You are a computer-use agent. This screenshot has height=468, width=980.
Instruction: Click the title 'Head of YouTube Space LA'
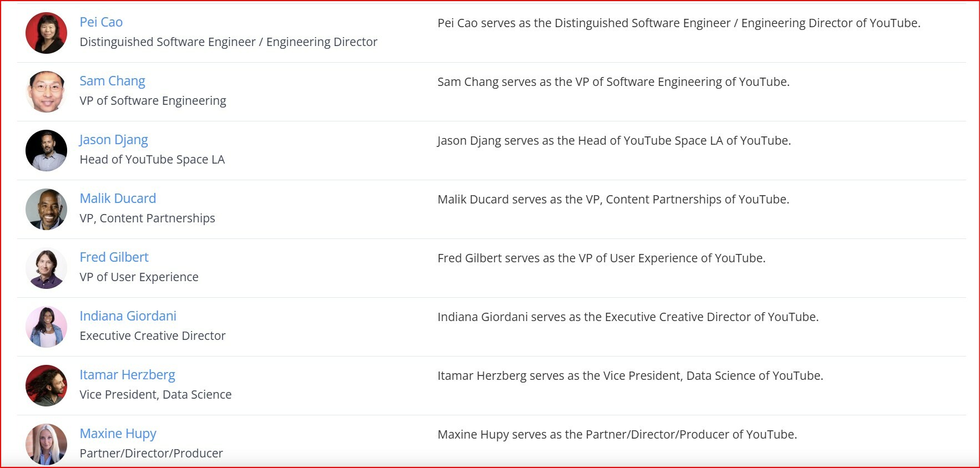pos(152,160)
